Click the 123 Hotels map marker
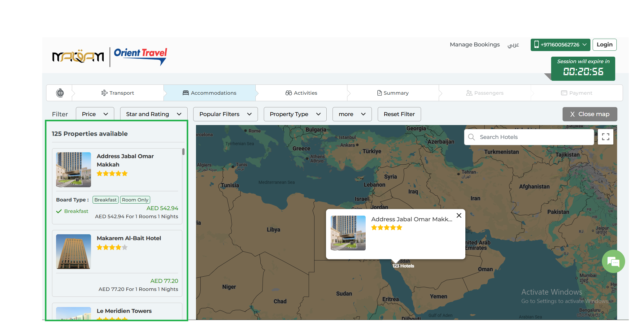Image resolution: width=644 pixels, height=333 pixels. click(403, 266)
